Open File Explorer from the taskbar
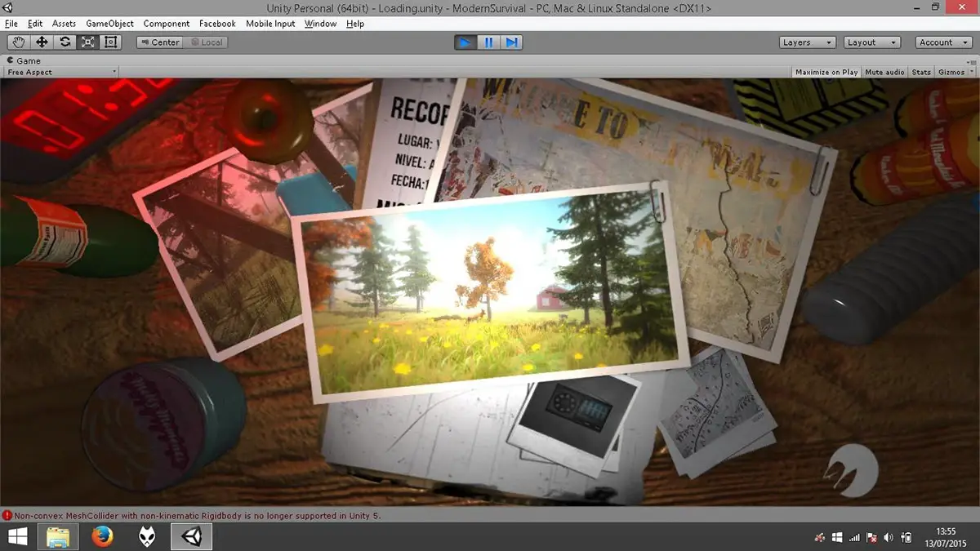 click(58, 536)
